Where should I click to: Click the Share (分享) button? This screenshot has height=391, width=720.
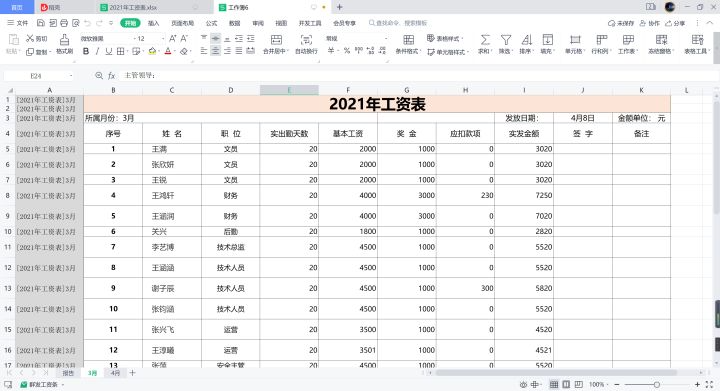pyautogui.click(x=675, y=23)
